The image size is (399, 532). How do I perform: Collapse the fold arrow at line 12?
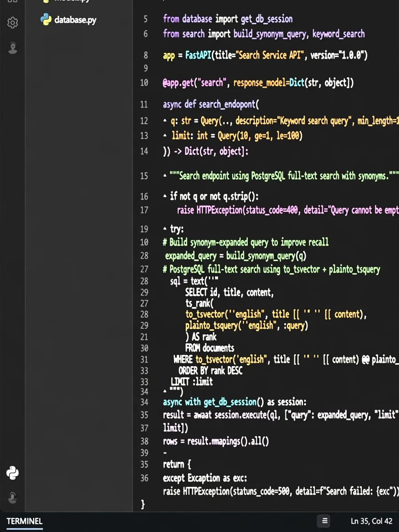point(165,121)
